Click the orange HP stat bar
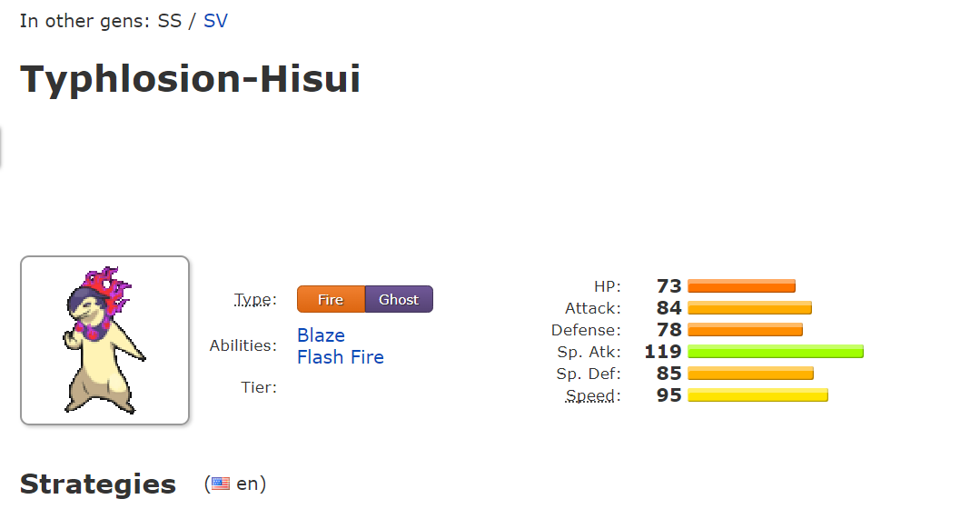The image size is (980, 529). [741, 286]
